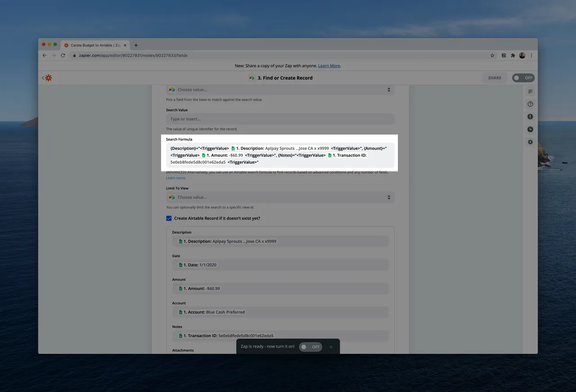The height and width of the screenshot is (392, 576).
Task: Open the help question mark icon
Action: coord(530,104)
